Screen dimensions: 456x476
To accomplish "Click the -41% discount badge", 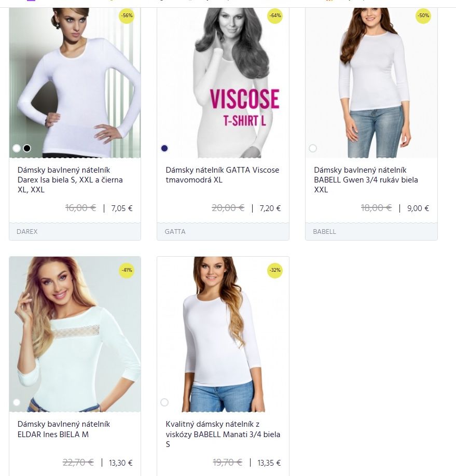I will pos(127,270).
